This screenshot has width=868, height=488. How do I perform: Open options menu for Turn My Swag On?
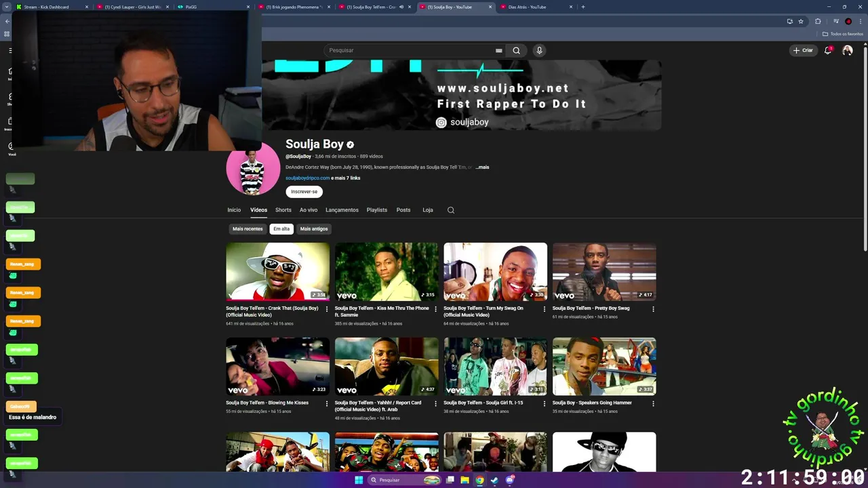544,309
